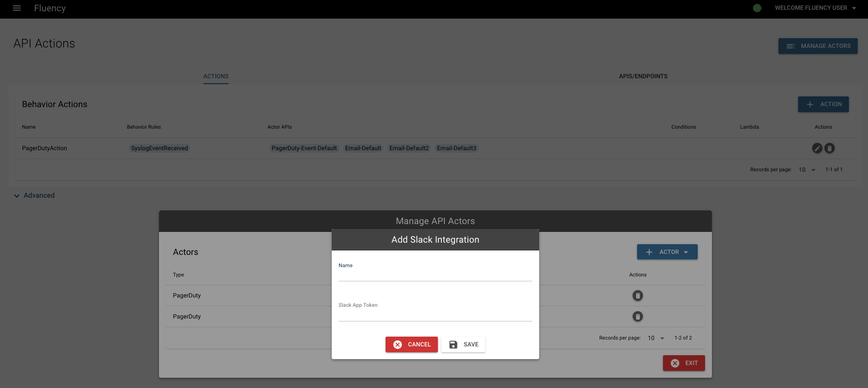Expand the Advanced section

click(34, 195)
